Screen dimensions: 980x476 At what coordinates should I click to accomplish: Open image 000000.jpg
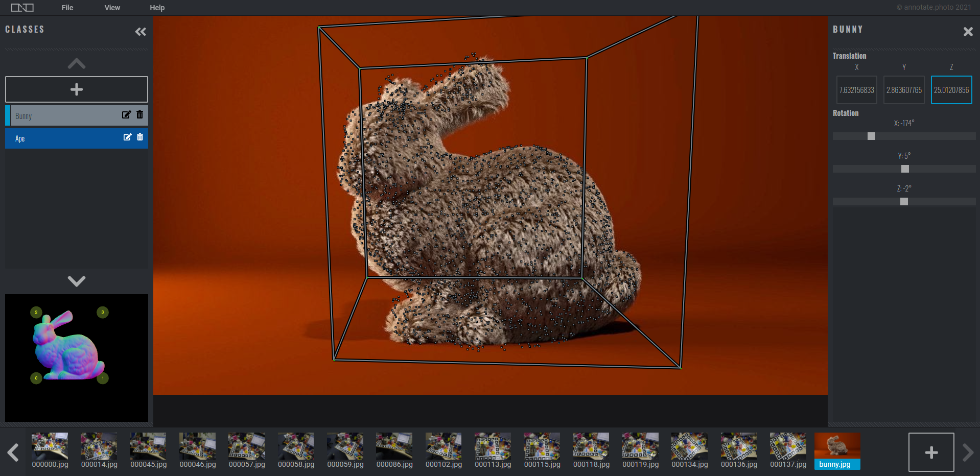[50, 451]
